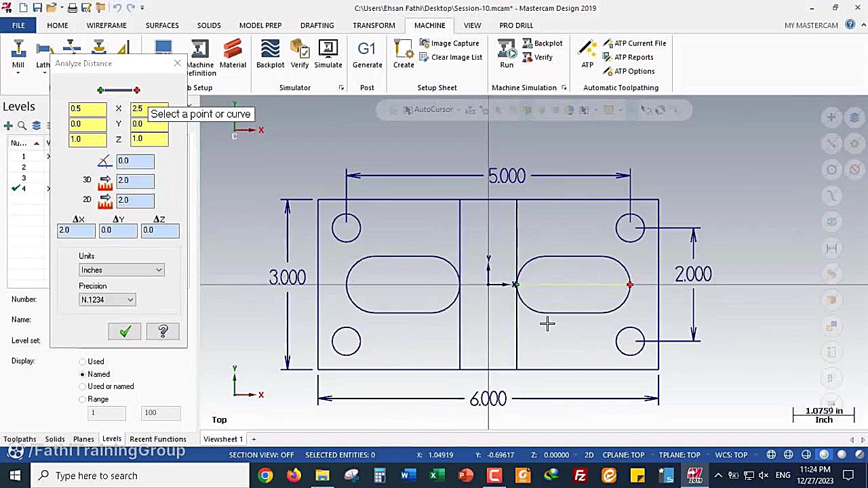
Task: Select the Range display radio button
Action: click(83, 399)
